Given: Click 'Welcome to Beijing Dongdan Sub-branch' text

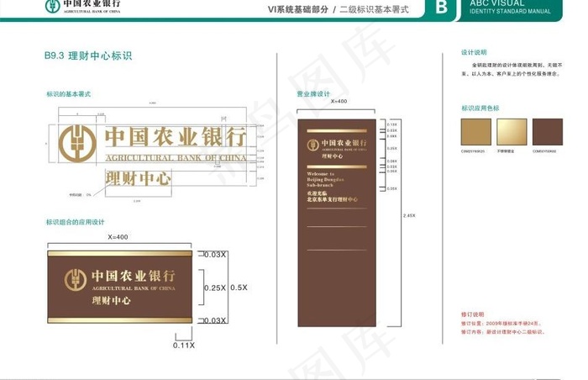Looking at the screenshot, I should 325,179.
